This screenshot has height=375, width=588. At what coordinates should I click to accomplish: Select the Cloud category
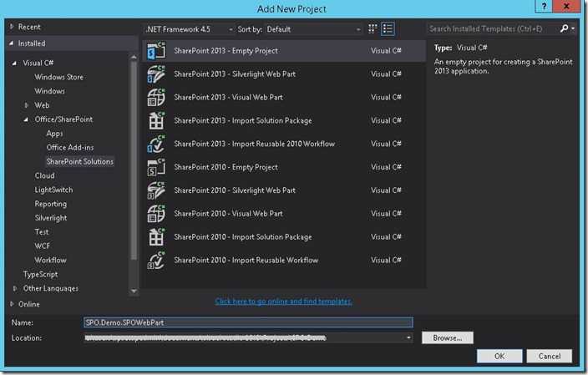44,175
